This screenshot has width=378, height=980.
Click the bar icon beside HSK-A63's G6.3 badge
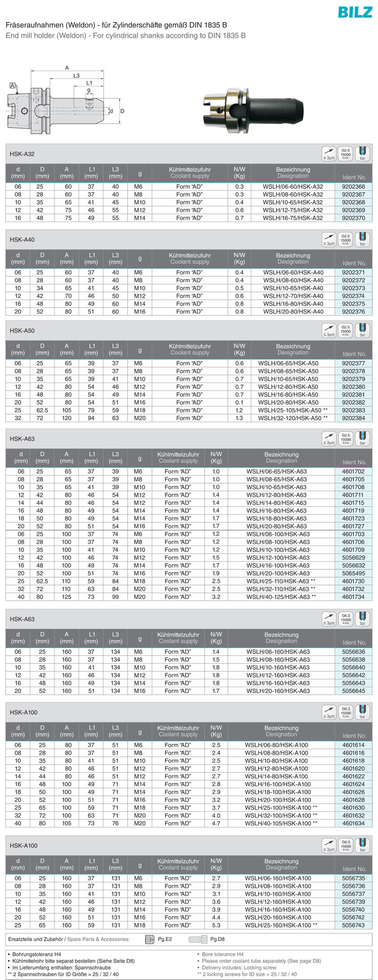(x=362, y=619)
